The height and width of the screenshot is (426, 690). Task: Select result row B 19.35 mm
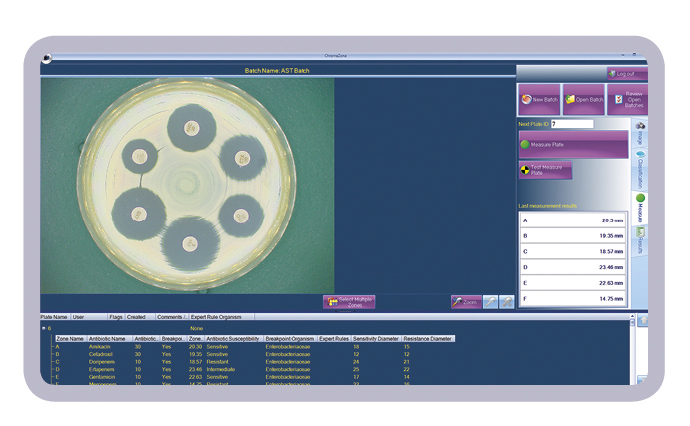573,236
